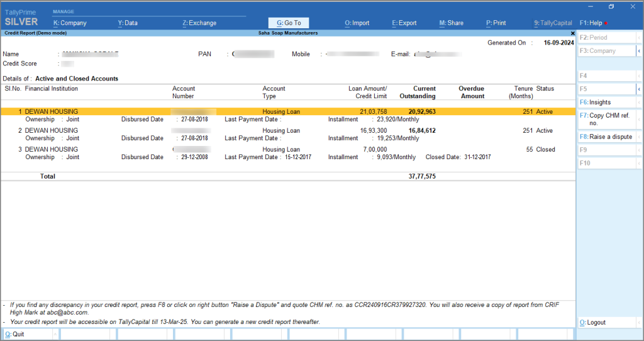Viewport: 644px width, 341px height.
Task: Click F6: Insights in the right panel
Action: [606, 103]
